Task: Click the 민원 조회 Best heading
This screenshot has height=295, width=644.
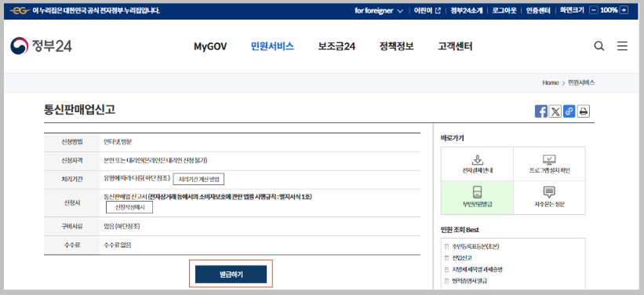Action: tap(460, 229)
